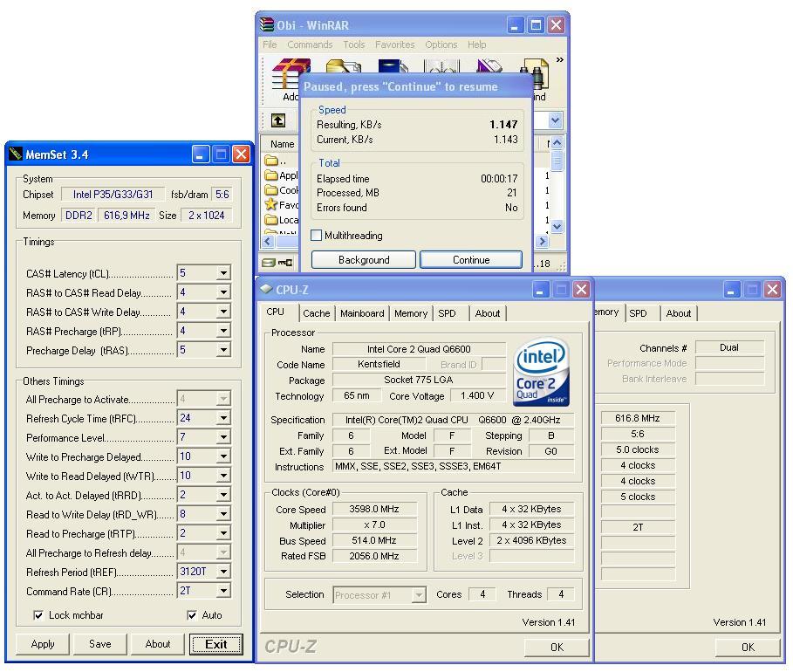Click the Exit button in MemSet

(x=216, y=644)
